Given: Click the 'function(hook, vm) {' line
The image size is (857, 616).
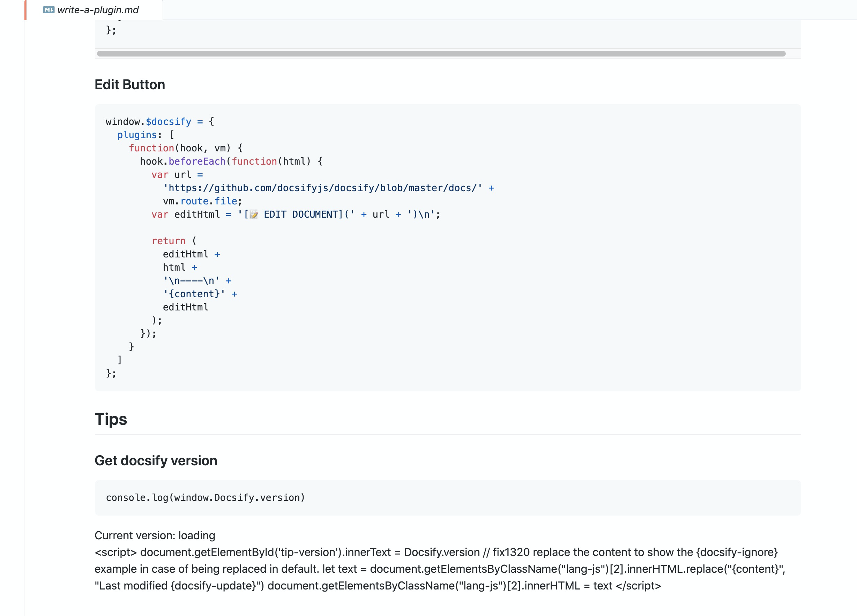Looking at the screenshot, I should [186, 148].
